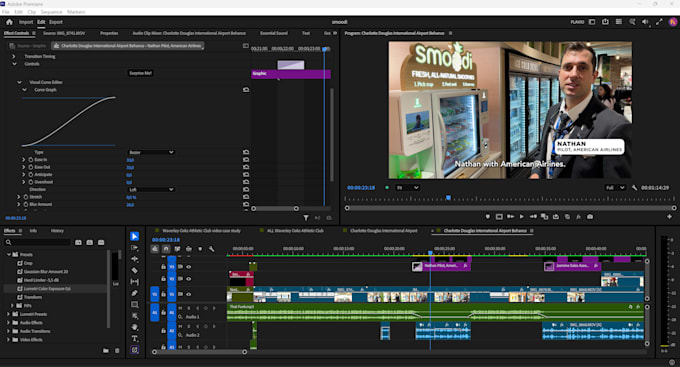Toggle V1 track output eye
This screenshot has width=680, height=367.
point(189,294)
